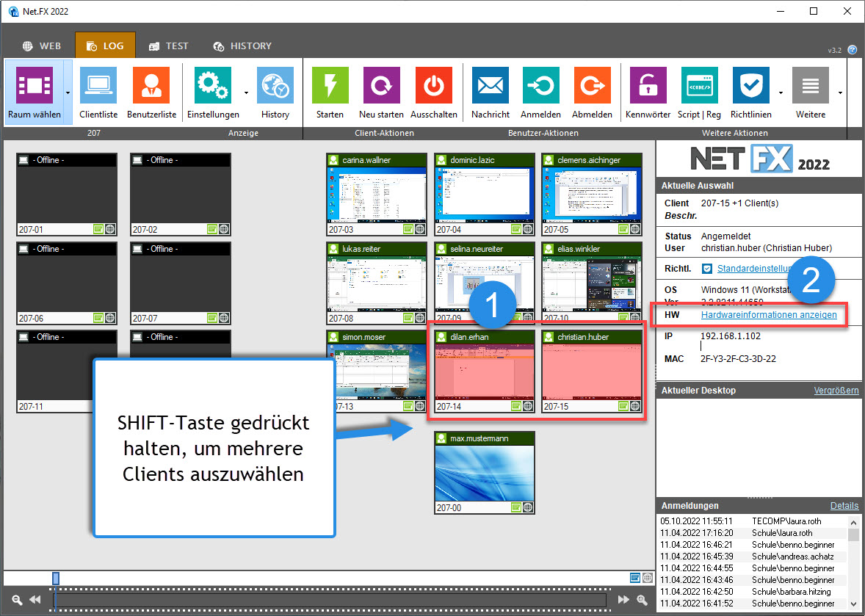Select carina.wallner's client thumbnail 207-03

coord(376,195)
